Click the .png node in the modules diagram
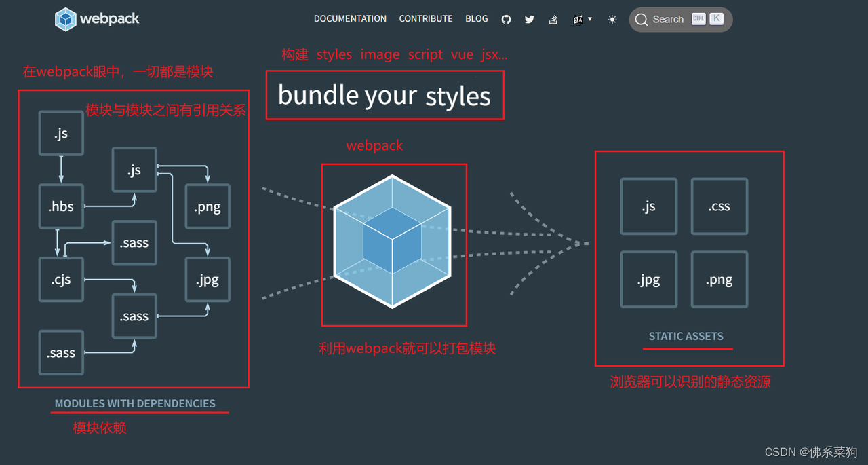 pyautogui.click(x=208, y=206)
